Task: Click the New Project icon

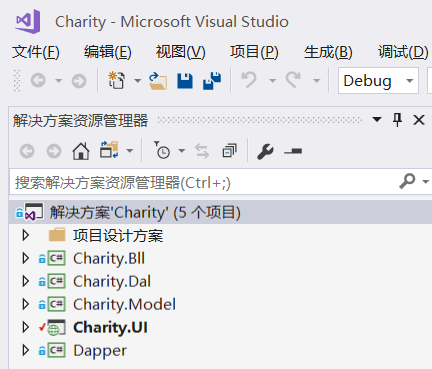Action: click(117, 80)
